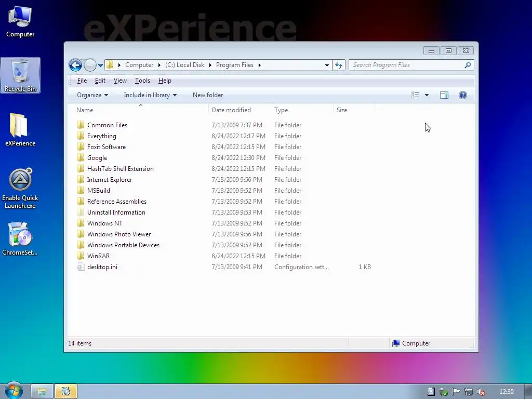Viewport: 532px width, 399px height.
Task: Click (C:) Local Disk breadcrumb
Action: click(184, 65)
